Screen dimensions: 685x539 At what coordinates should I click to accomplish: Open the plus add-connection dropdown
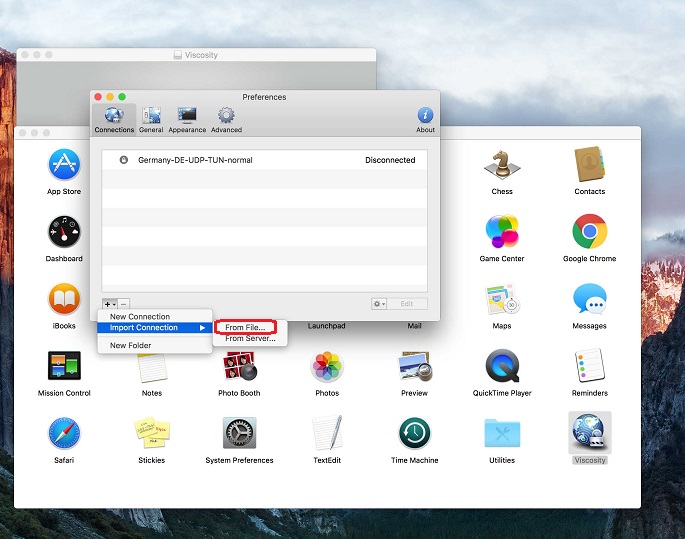point(110,303)
